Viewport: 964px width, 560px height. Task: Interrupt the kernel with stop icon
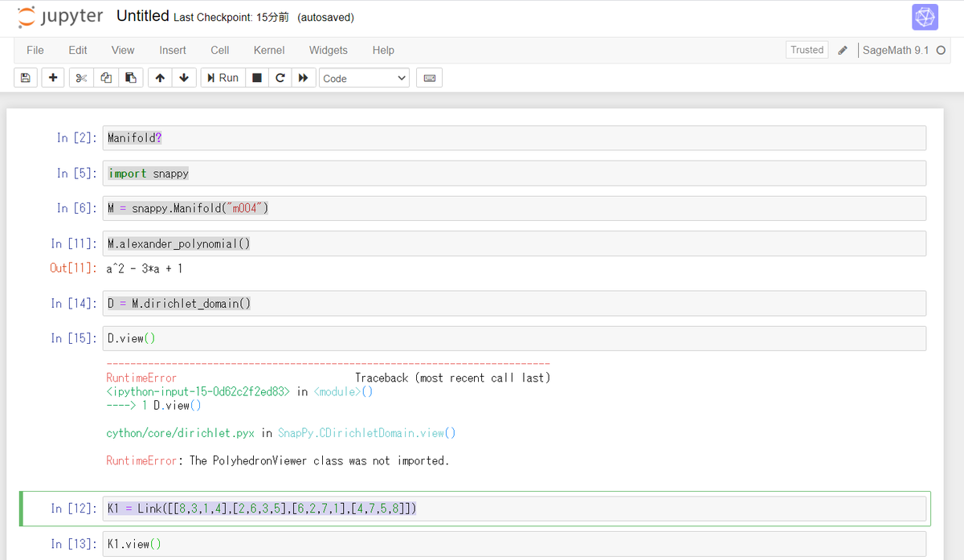pos(256,78)
